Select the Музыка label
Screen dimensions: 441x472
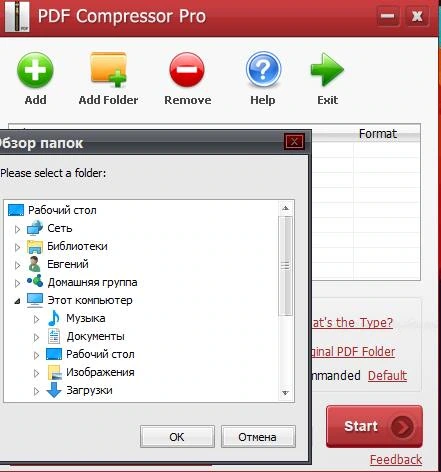click(x=86, y=318)
